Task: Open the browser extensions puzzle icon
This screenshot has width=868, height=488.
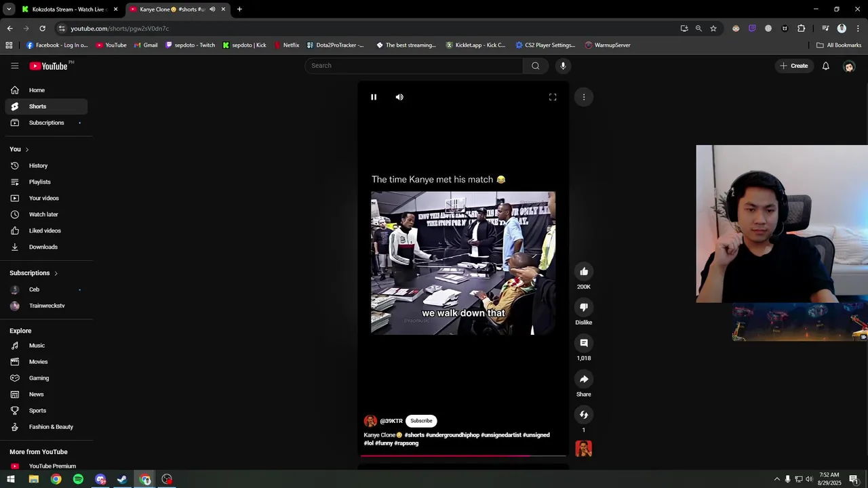Action: click(802, 28)
